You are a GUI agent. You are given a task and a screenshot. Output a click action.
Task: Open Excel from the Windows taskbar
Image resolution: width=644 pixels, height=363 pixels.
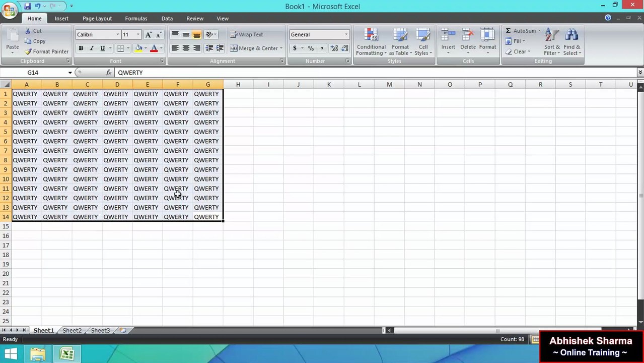(67, 354)
